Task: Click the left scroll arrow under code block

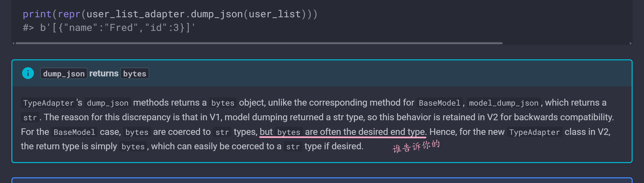Action: coord(13,43)
